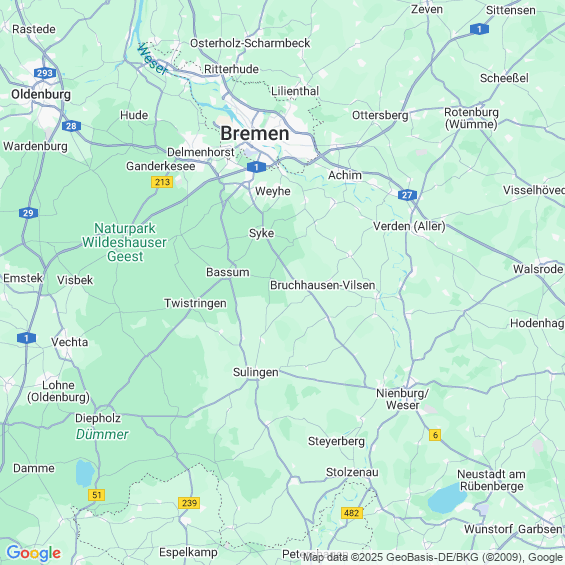Click the A29 highway shield
The width and height of the screenshot is (565, 565).
click(x=28, y=213)
